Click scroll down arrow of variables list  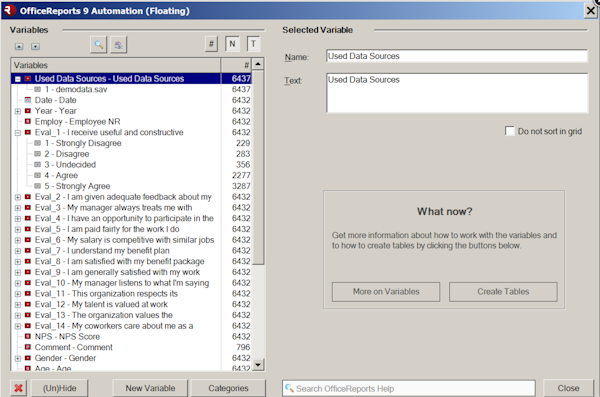[x=258, y=364]
